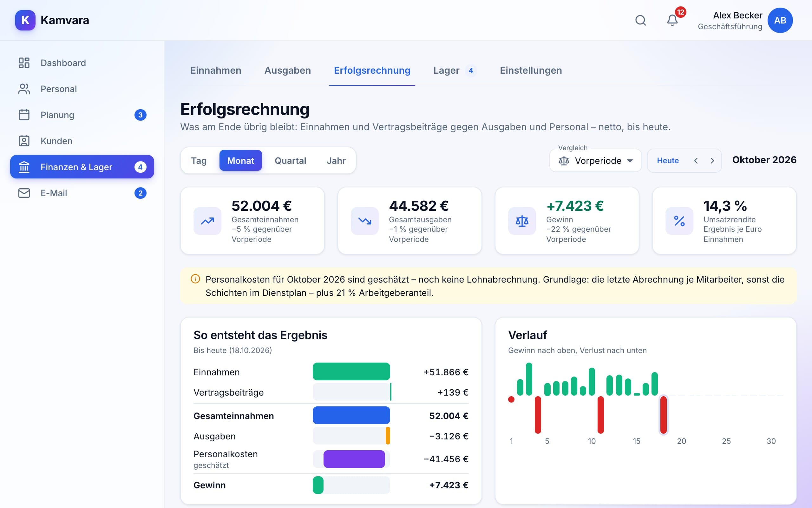This screenshot has width=812, height=508.
Task: Go to previous month with left chevron
Action: (x=696, y=161)
